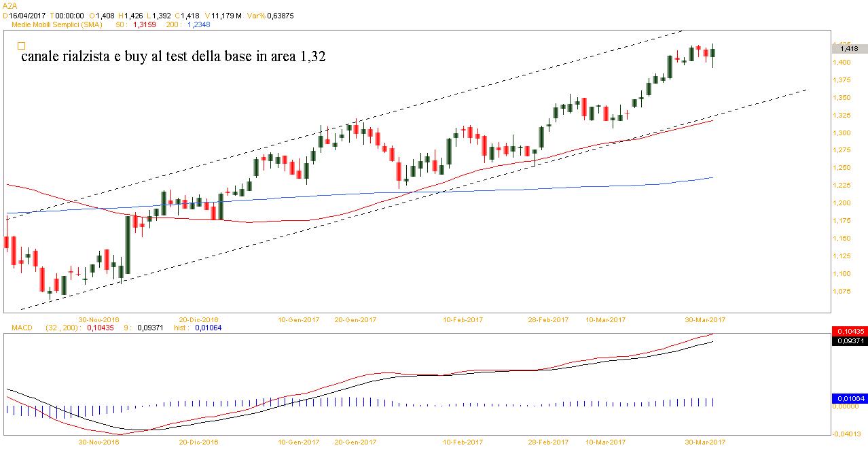Click the current price tag 1,418
The width and height of the screenshot is (868, 454).
[x=849, y=49]
